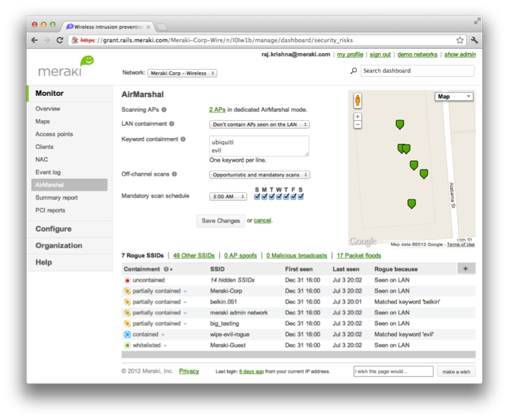Click the Keyword containment text area

click(x=259, y=146)
